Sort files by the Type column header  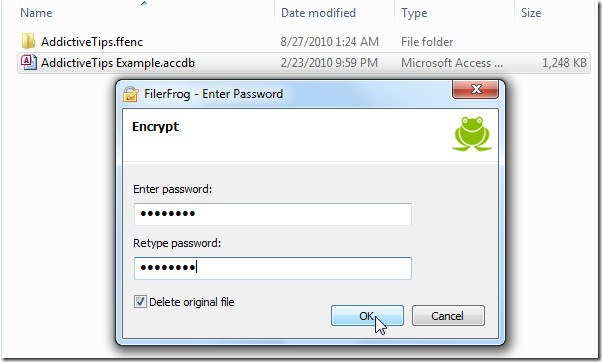(x=414, y=13)
